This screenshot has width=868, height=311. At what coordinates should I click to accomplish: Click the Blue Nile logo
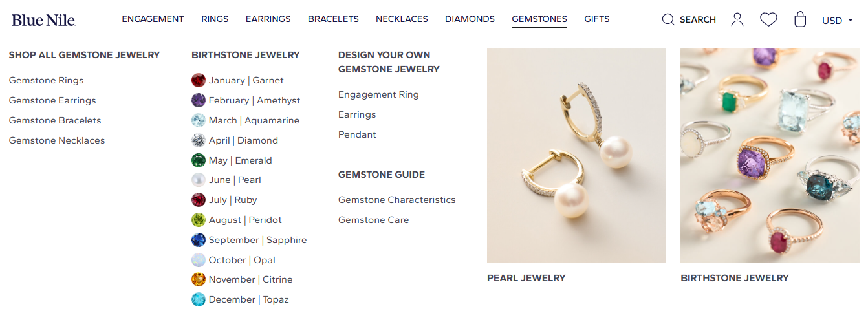tap(43, 20)
